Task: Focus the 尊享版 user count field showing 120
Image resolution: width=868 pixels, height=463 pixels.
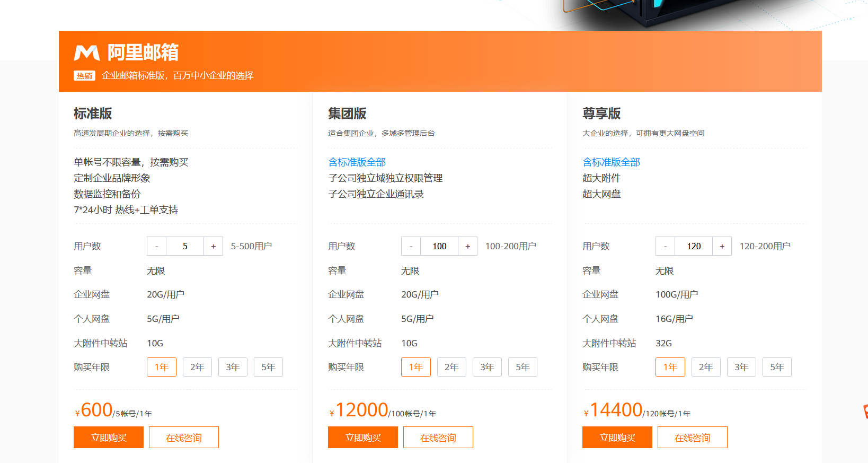Action: [x=694, y=246]
